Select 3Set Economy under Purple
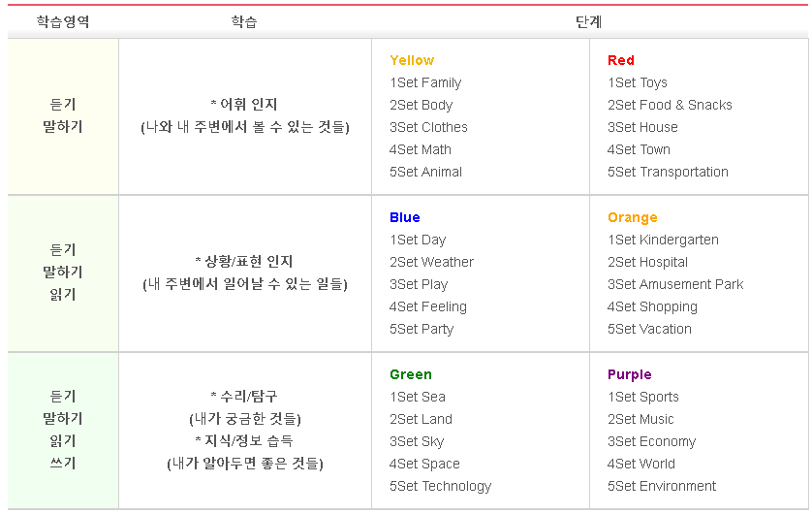Viewport: 812px width, 514px height. [651, 442]
